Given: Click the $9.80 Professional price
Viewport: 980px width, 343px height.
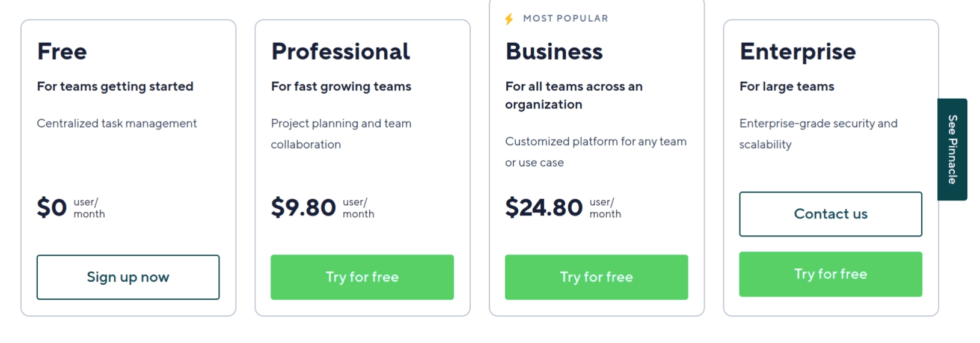Looking at the screenshot, I should click(303, 208).
